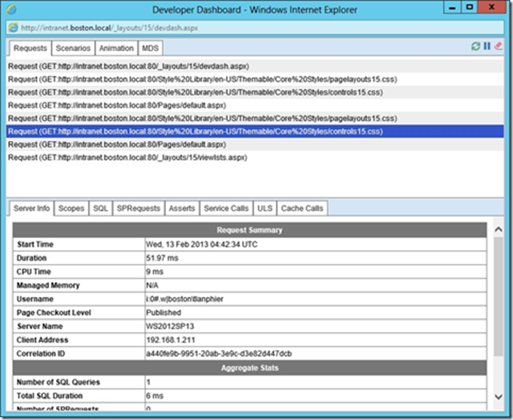Minimize the Developer Dashboard window
Image resolution: width=513 pixels, height=420 pixels.
click(452, 7)
